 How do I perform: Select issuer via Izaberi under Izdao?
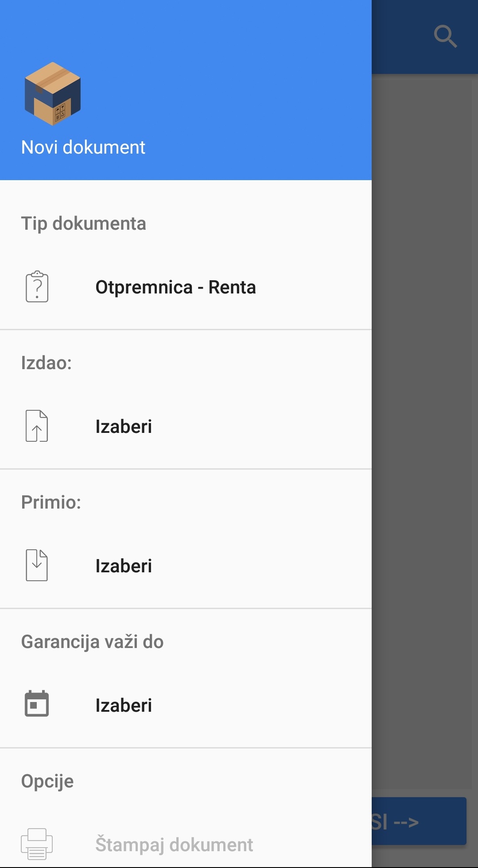124,427
